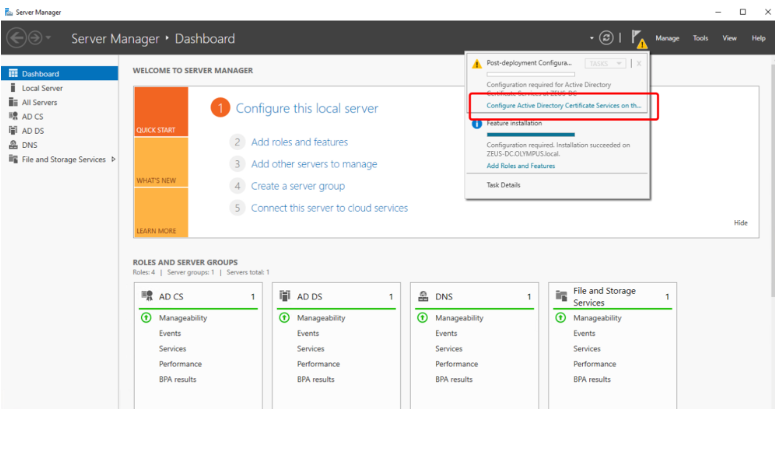Click the back navigation arrow
775x470 pixels.
coord(17,38)
